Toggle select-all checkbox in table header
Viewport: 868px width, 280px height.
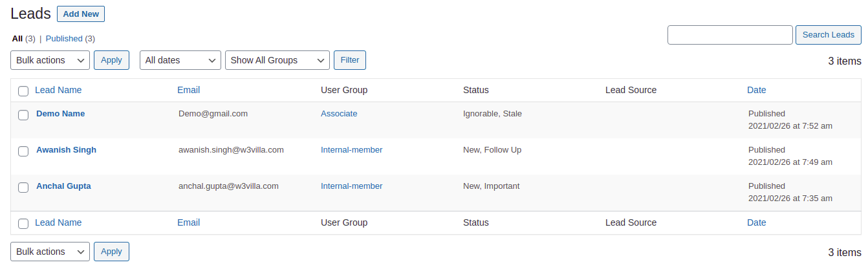pos(23,91)
